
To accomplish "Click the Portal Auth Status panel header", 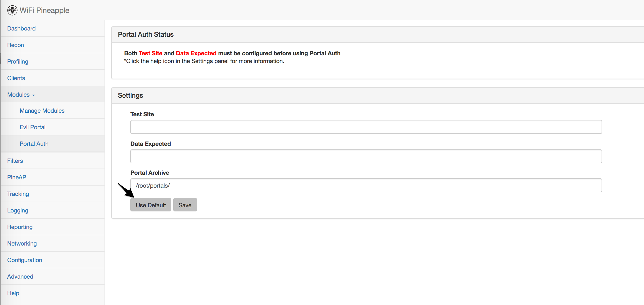I will pyautogui.click(x=378, y=35).
